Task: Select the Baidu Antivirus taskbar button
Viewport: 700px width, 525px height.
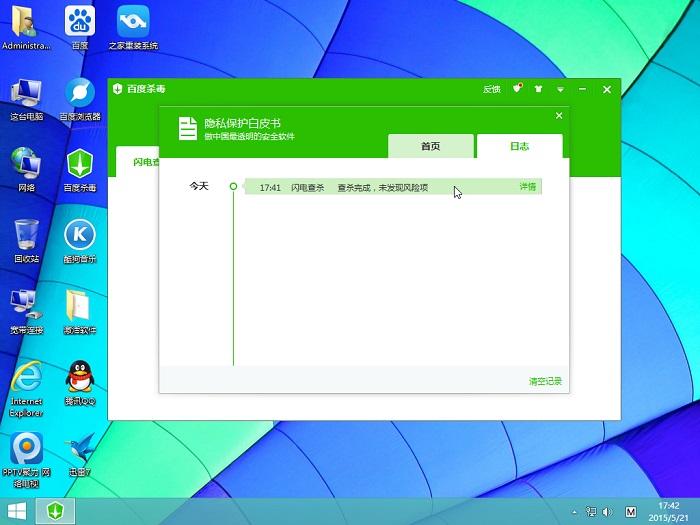Action: (55, 512)
